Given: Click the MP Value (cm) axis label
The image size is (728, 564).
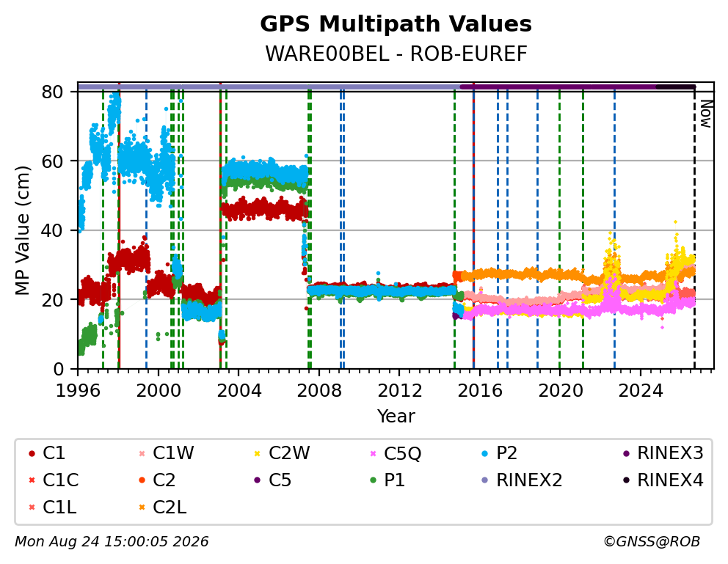Looking at the screenshot, I should [x=22, y=230].
